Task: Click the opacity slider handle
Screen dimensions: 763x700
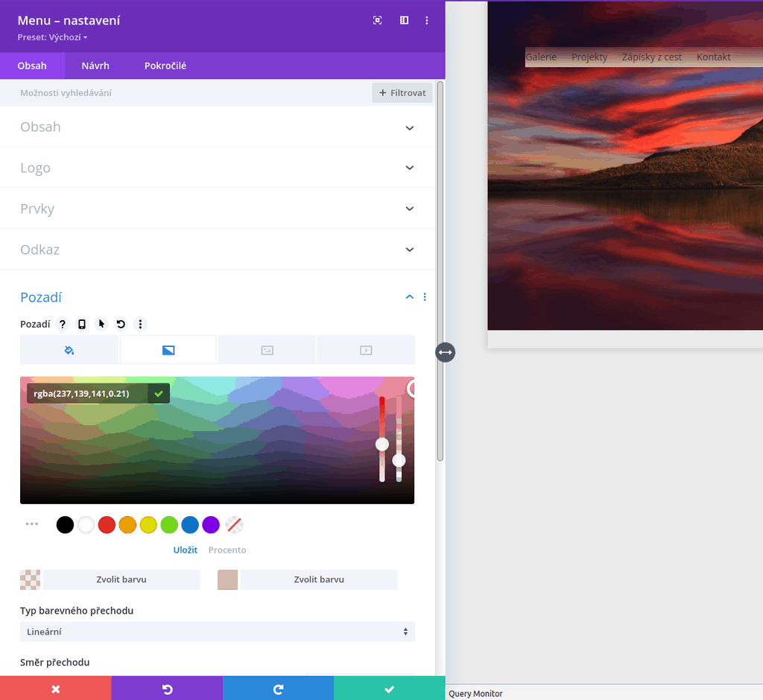Action: [x=399, y=460]
